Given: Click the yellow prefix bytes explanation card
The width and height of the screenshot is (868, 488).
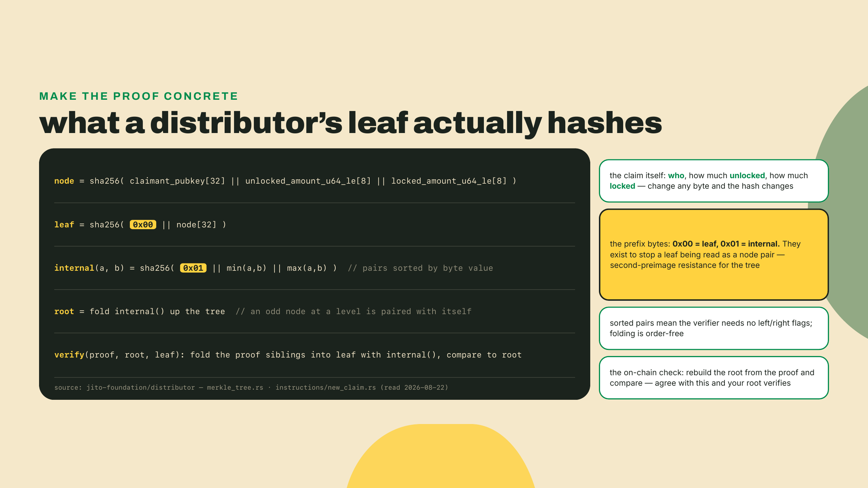Looking at the screenshot, I should pos(714,254).
